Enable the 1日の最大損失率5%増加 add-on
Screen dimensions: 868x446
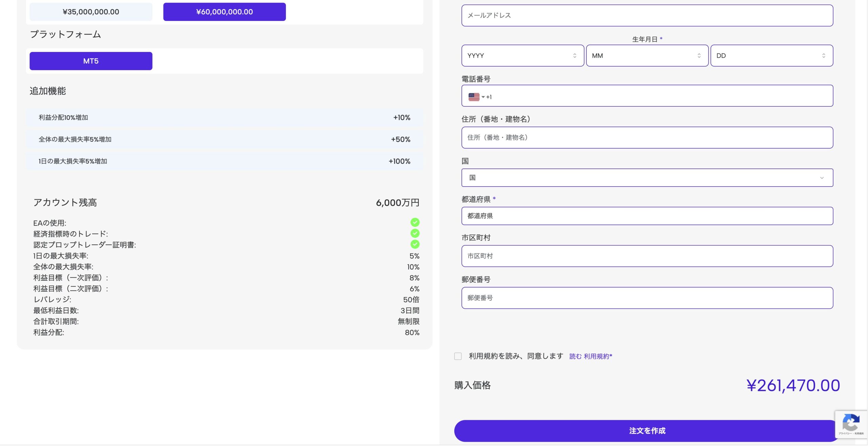224,161
